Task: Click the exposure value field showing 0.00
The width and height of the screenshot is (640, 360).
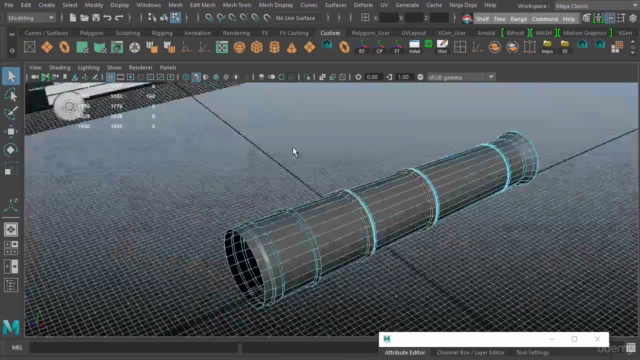Action: point(372,77)
